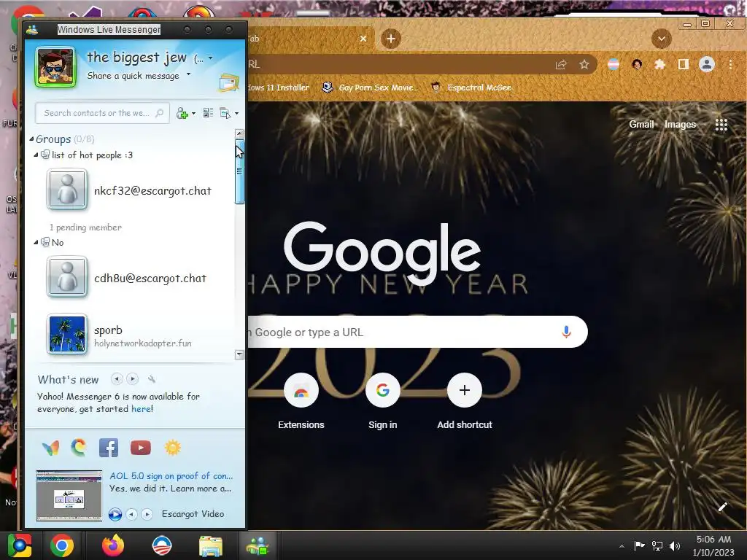This screenshot has height=560, width=747.
Task: Open What's new settings wrench icon
Action: 152,379
